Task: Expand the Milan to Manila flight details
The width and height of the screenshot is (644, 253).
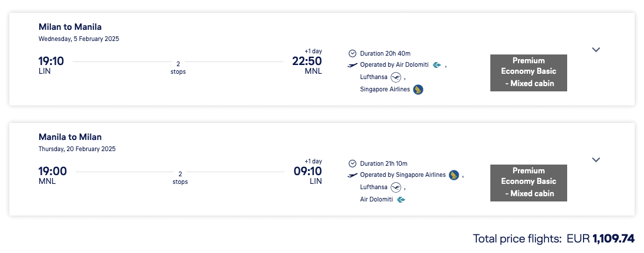Action: click(596, 50)
